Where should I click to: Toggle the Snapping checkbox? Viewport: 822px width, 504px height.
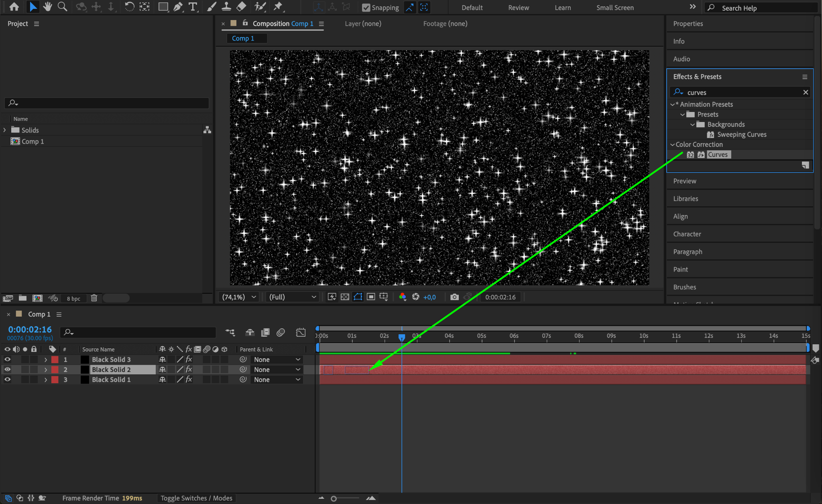coord(366,8)
